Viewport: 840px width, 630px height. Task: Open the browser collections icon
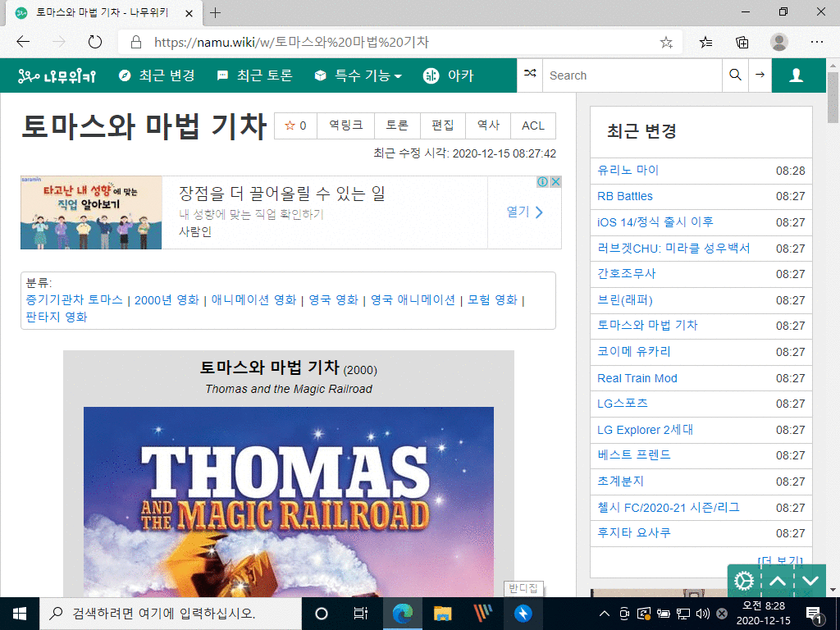742,42
